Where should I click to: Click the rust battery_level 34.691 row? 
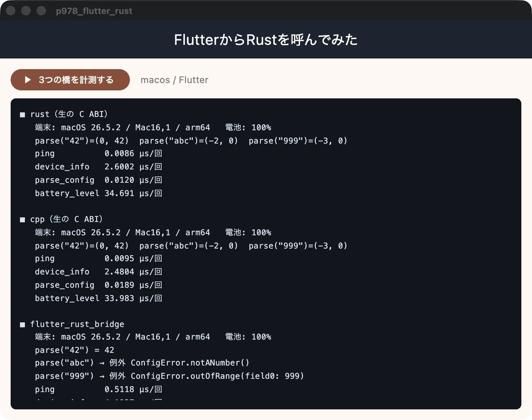98,193
